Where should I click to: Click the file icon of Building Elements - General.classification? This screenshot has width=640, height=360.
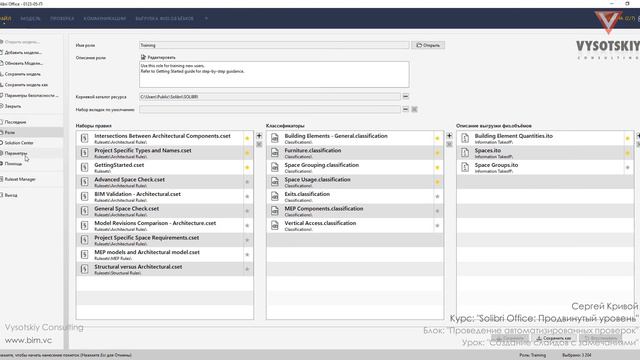coord(275,138)
